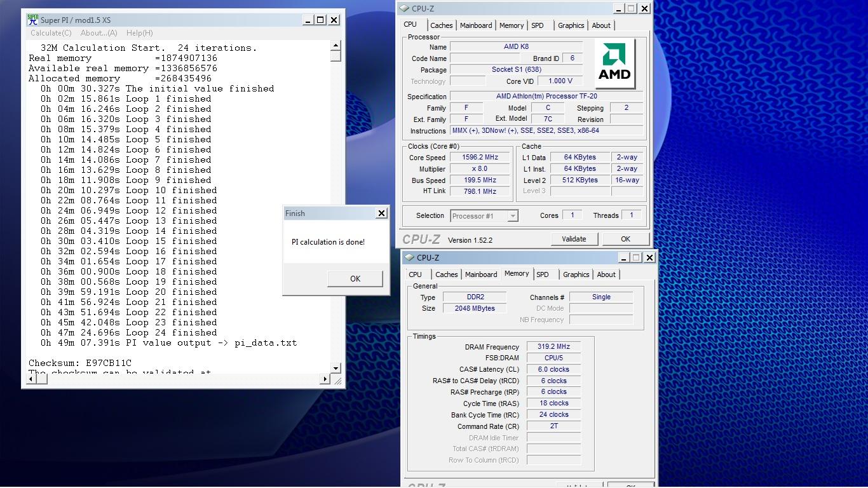
Task: Click the Core VID value 1.000 V
Action: click(560, 81)
